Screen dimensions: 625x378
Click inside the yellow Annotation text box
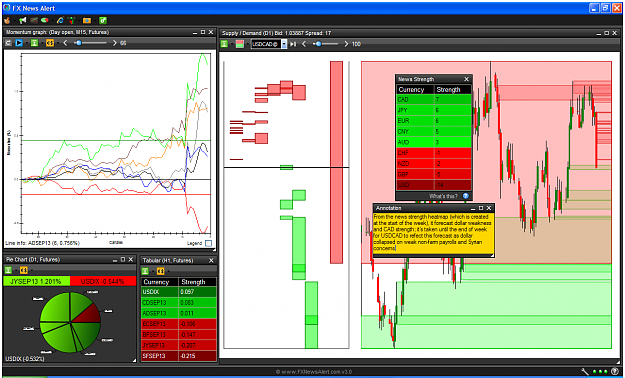pyautogui.click(x=434, y=234)
